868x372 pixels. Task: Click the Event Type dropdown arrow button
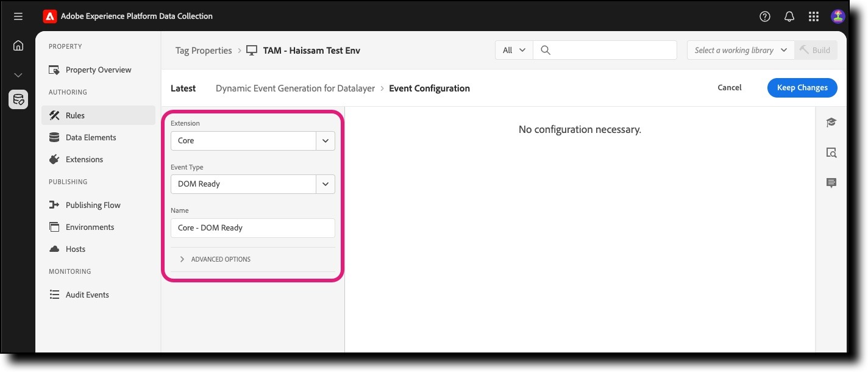[325, 184]
